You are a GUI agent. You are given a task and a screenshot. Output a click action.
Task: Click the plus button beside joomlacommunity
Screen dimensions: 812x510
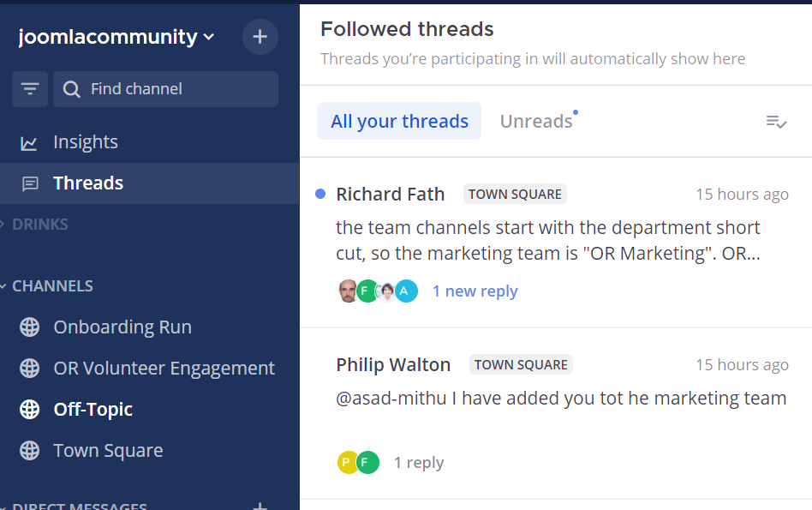260,37
